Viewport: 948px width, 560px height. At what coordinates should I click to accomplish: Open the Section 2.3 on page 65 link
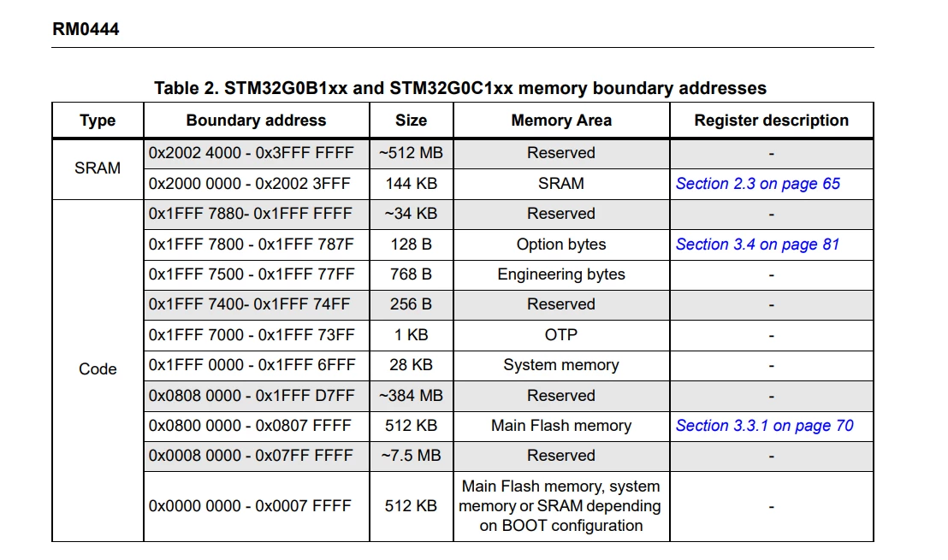(757, 184)
